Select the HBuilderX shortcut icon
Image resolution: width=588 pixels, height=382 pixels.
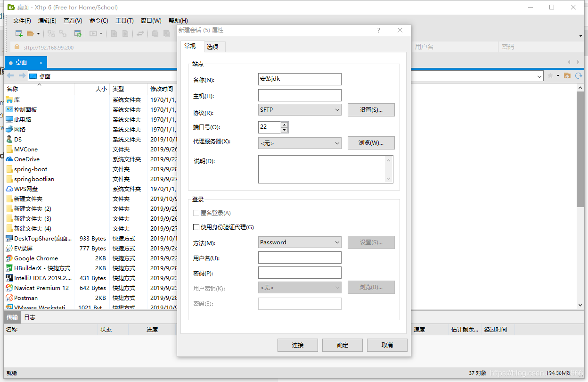(9, 268)
